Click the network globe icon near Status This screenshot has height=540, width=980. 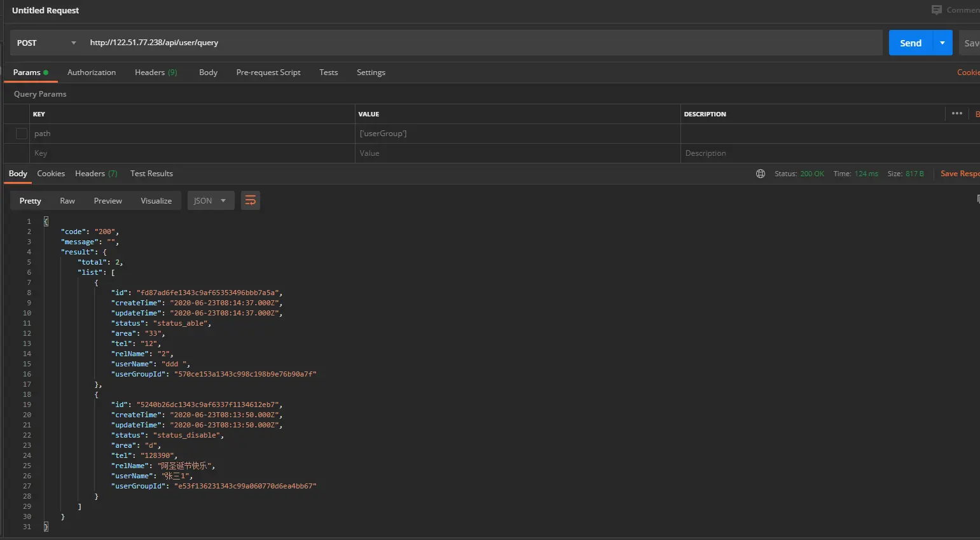761,174
